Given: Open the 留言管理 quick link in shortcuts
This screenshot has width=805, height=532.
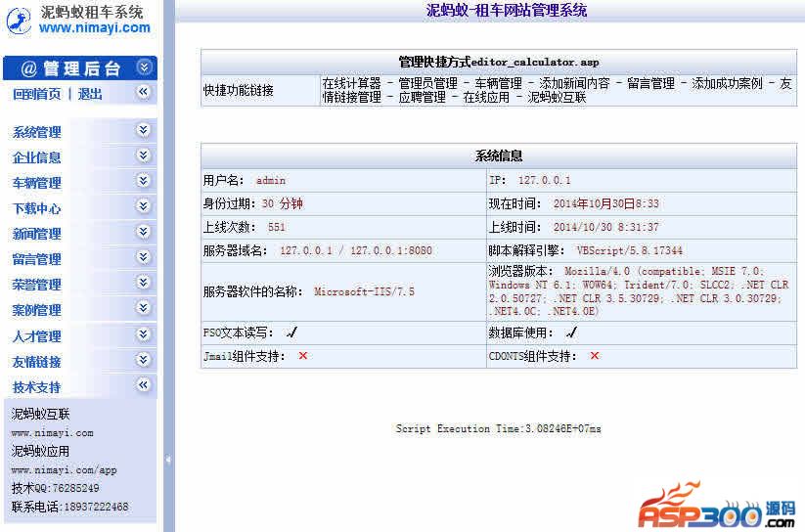Looking at the screenshot, I should click(x=651, y=83).
